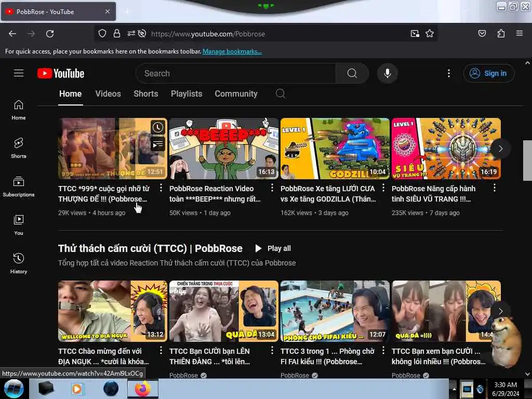Open options for TTCC Chào mừng video
This screenshot has height=399, width=532.
[x=161, y=350]
